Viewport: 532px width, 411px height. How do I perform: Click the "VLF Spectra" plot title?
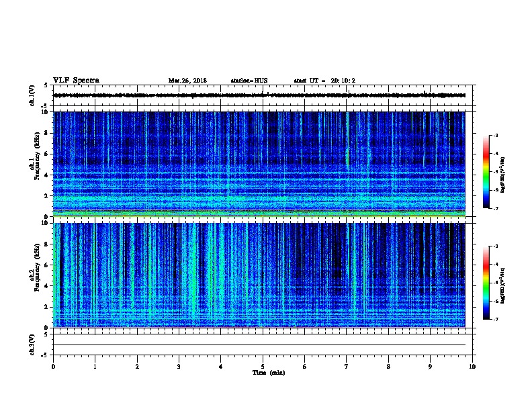point(76,81)
